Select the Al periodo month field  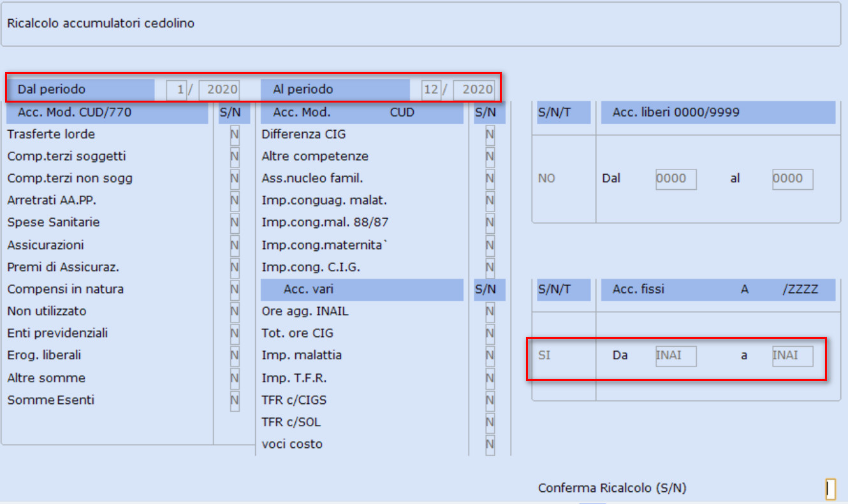[x=431, y=90]
